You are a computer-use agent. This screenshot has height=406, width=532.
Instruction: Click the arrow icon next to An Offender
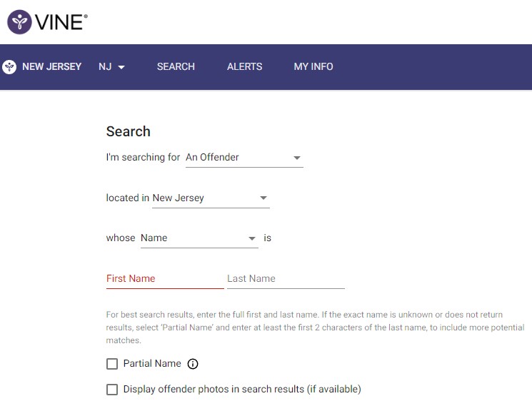tap(297, 158)
